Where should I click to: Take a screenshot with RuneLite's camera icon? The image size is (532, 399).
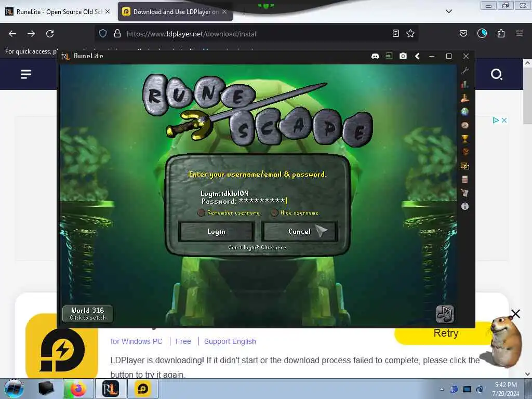403,56
